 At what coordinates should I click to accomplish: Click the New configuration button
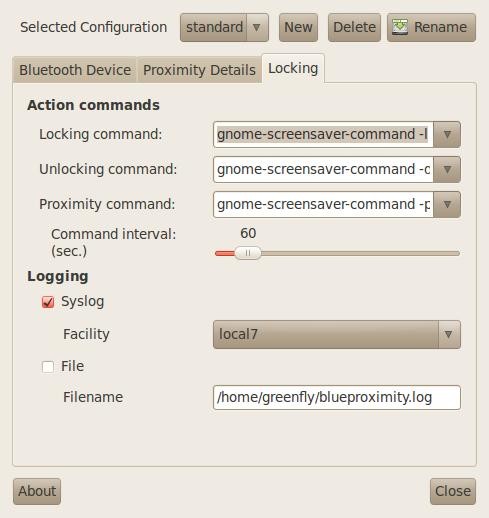coord(298,27)
